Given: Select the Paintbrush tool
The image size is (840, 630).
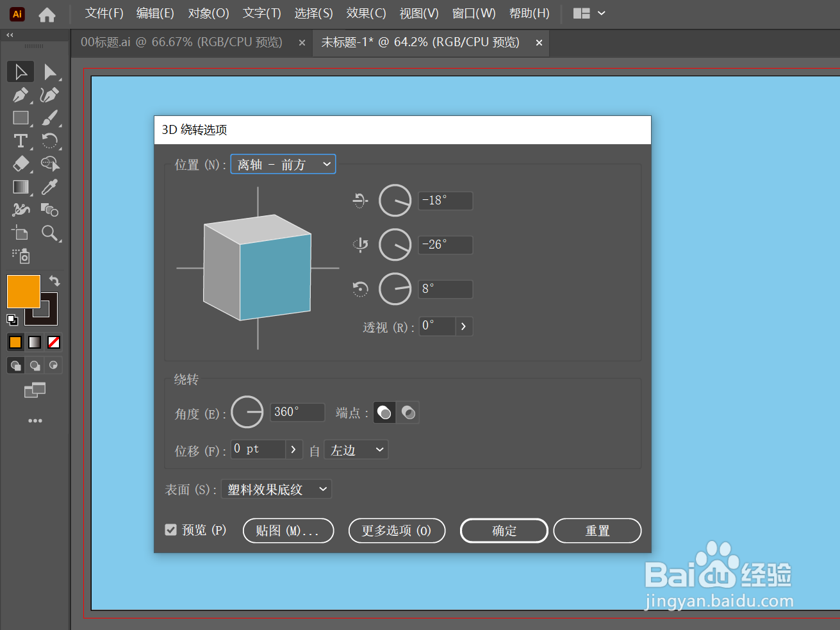Looking at the screenshot, I should [x=49, y=118].
